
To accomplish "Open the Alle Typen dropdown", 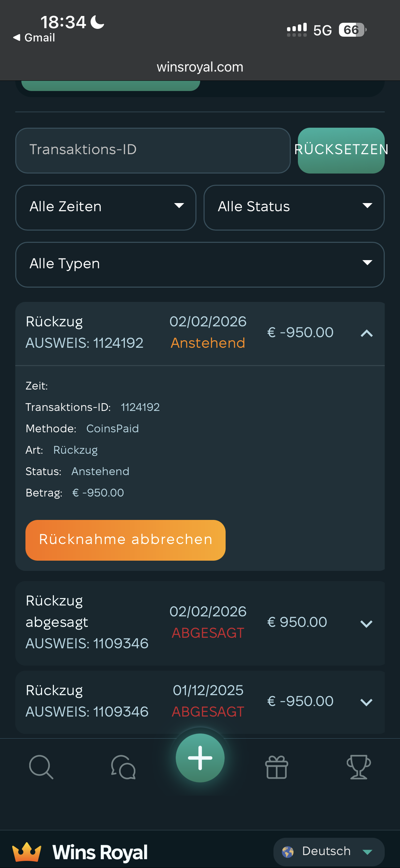I will click(200, 264).
